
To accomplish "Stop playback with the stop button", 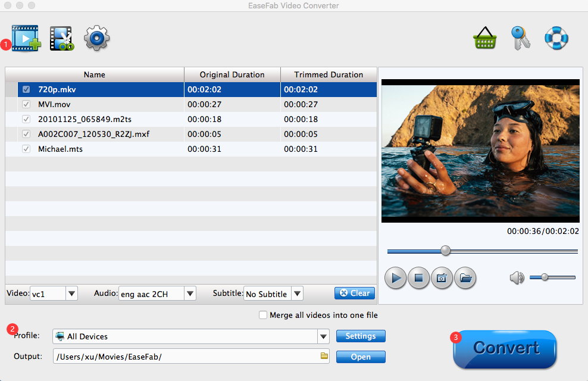I will click(418, 277).
